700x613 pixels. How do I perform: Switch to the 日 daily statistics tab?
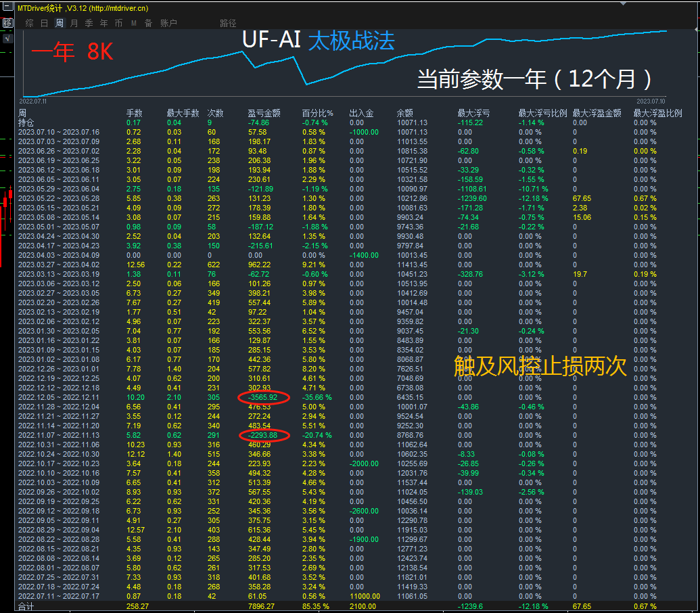(x=43, y=22)
